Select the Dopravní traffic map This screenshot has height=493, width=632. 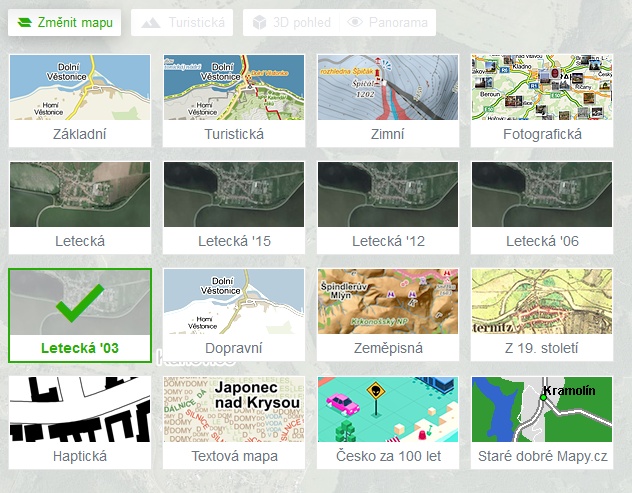pyautogui.click(x=234, y=314)
